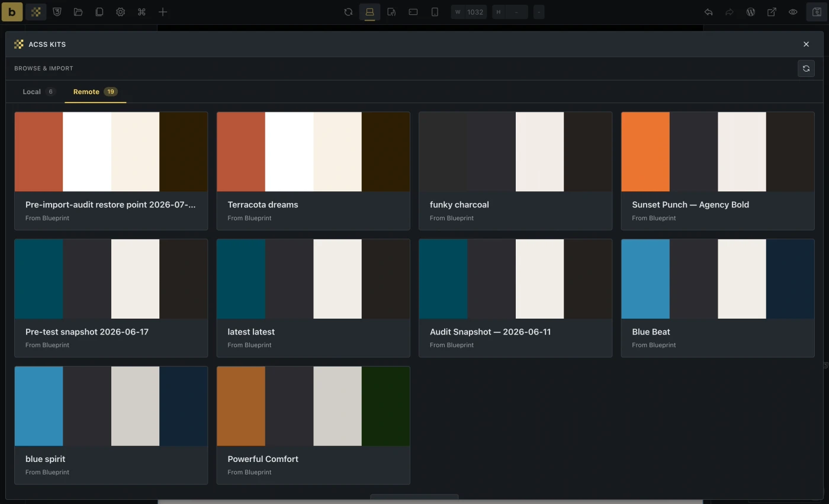Screen dimensions: 829x504
Task: Open the page in new tab icon
Action: pos(772,12)
